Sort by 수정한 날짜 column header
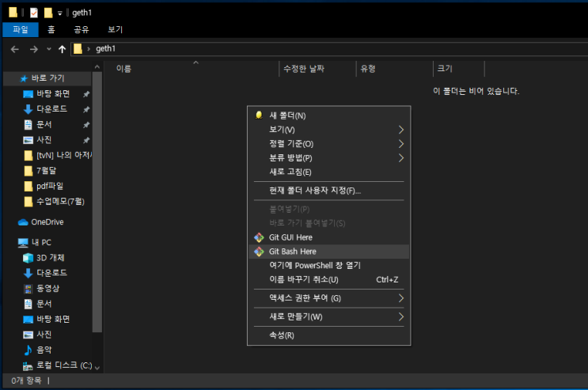Viewport: 588px width, 390px height. pyautogui.click(x=303, y=69)
